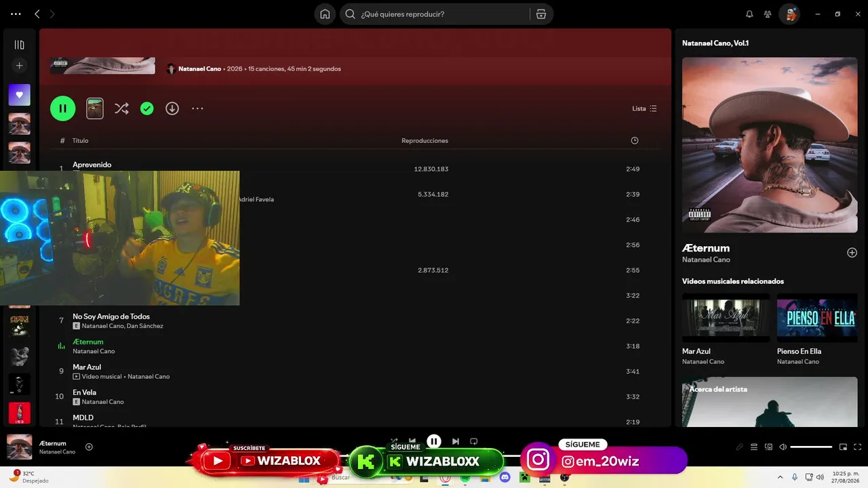Open the user profile avatar menu
This screenshot has width=868, height=488.
[789, 14]
